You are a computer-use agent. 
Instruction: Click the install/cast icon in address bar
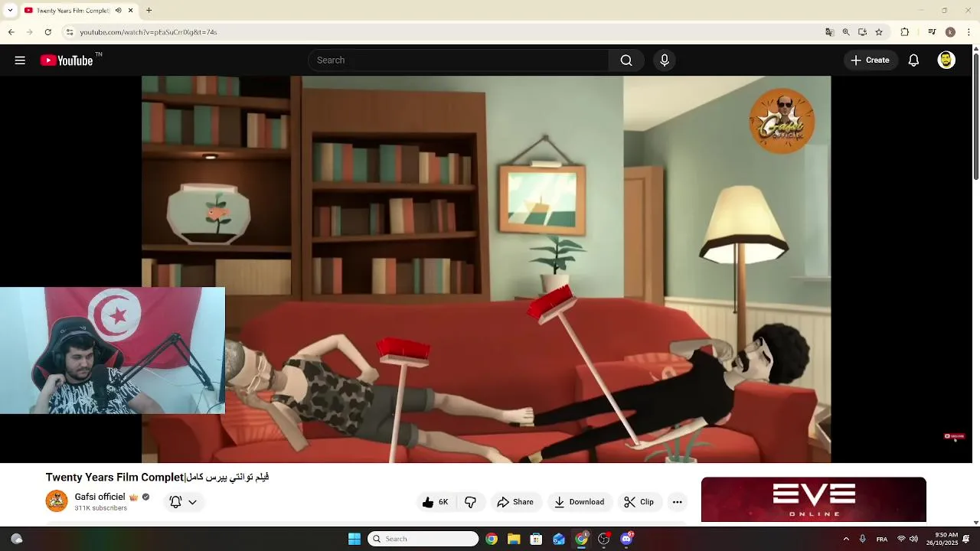pyautogui.click(x=862, y=32)
